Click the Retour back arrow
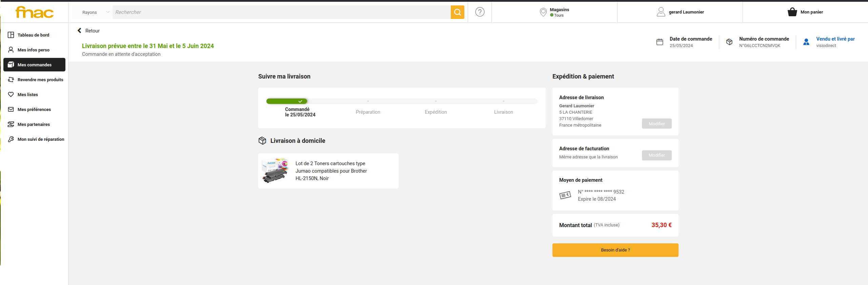The width and height of the screenshot is (868, 285). point(80,31)
